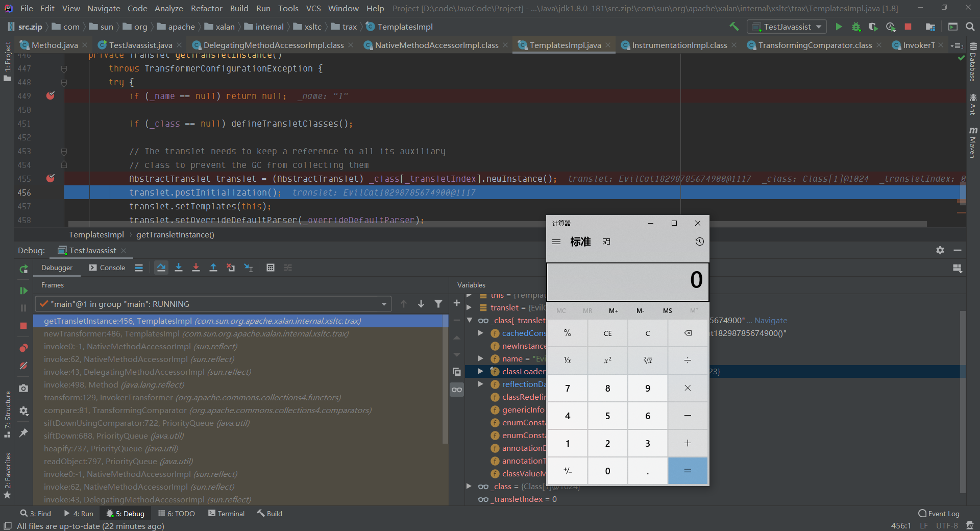This screenshot has height=531, width=980.
Task: Switch to TransformingComparator.class editor tab
Action: coord(815,45)
